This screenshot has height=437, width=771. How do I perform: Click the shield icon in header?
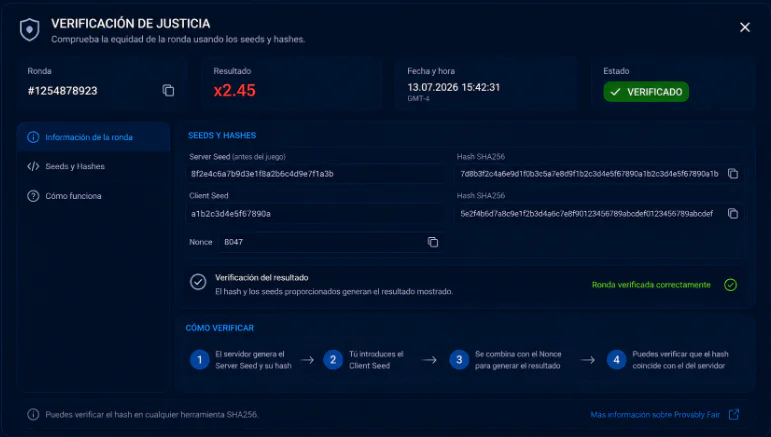click(x=30, y=29)
